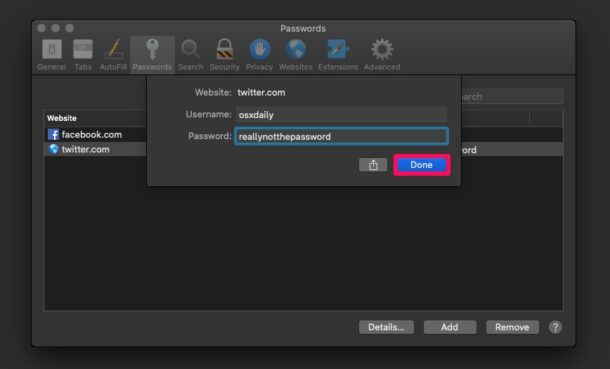Open the General preferences pane
The image size is (610, 369).
[x=52, y=55]
